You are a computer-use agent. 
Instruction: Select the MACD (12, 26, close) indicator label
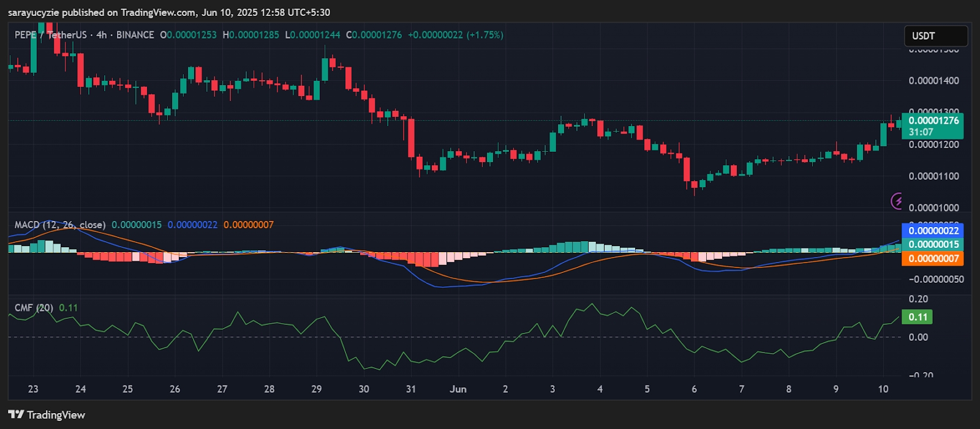point(59,225)
